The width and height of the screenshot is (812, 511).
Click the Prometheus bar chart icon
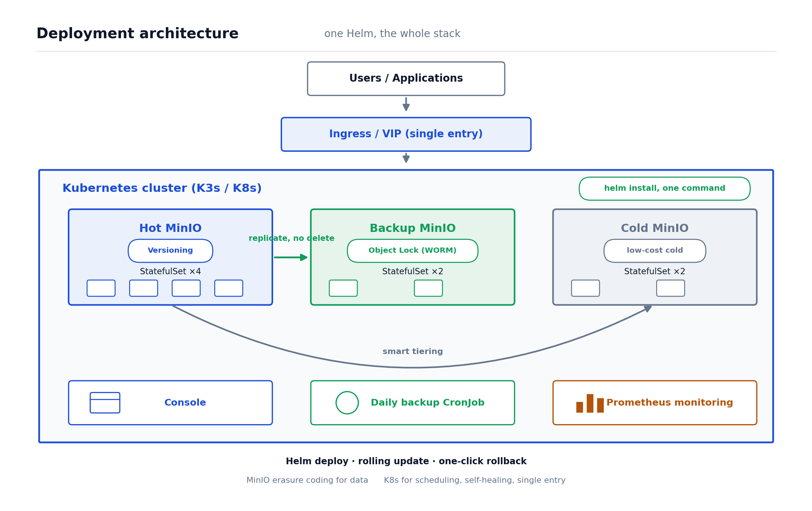pos(590,403)
